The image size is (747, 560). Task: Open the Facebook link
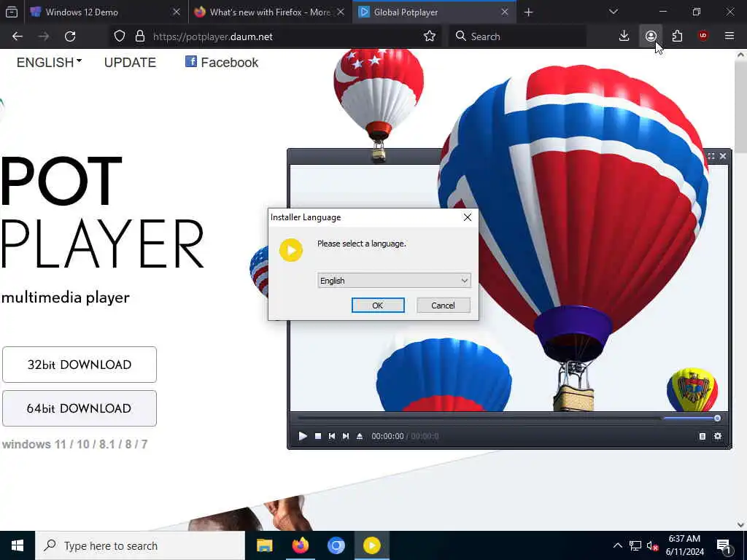coord(222,63)
